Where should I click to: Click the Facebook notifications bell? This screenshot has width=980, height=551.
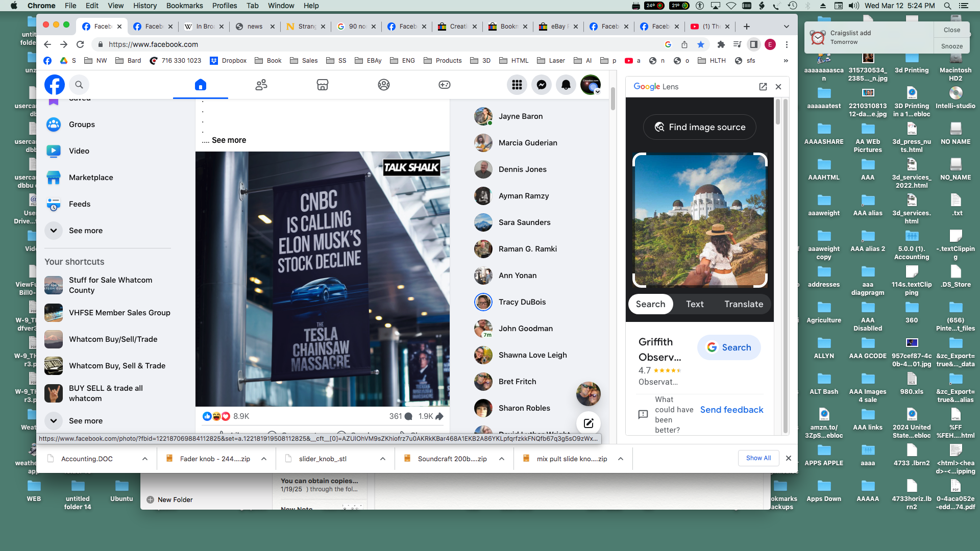pos(566,85)
